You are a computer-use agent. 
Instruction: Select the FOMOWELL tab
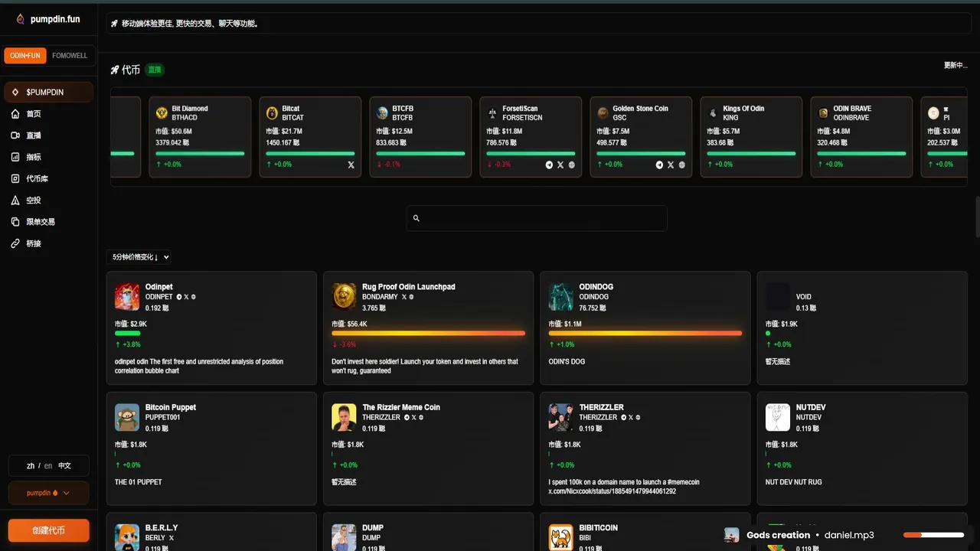tap(70, 56)
